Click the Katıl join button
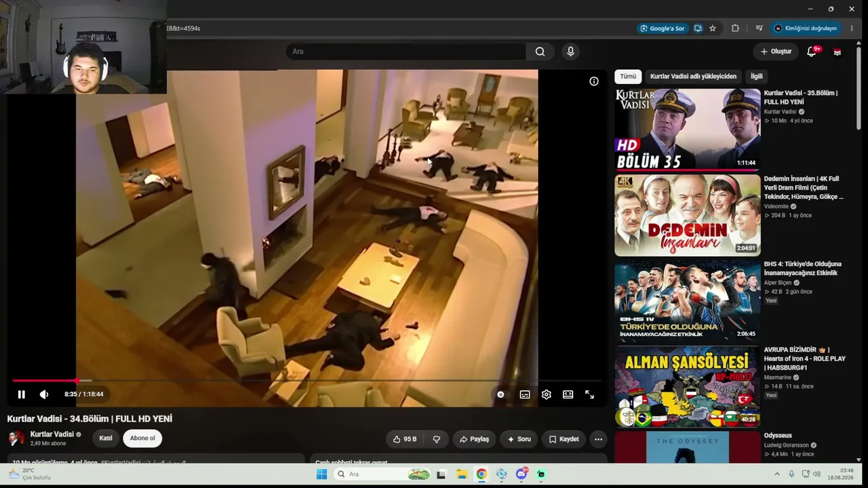 pos(106,439)
